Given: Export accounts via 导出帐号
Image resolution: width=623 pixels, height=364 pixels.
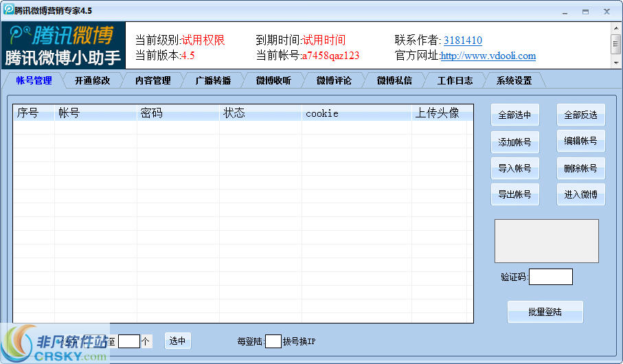Looking at the screenshot, I should (x=515, y=194).
